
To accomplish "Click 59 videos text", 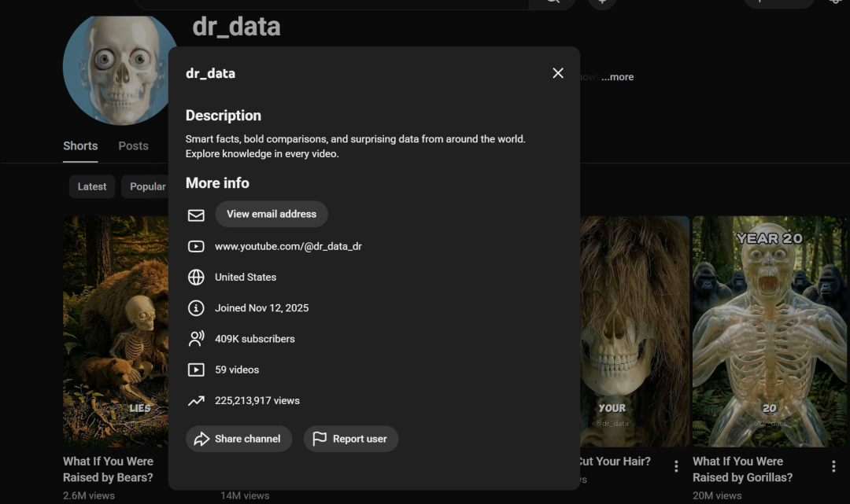I will tap(237, 370).
